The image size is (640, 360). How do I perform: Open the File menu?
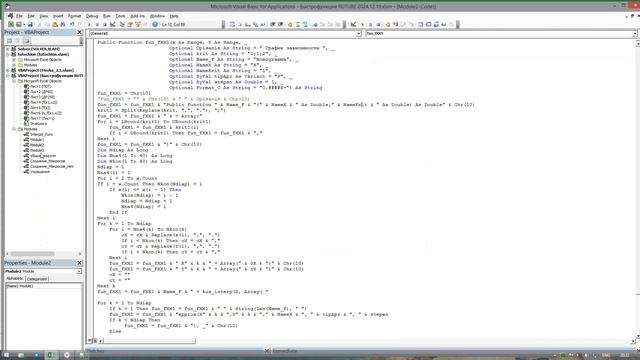pyautogui.click(x=19, y=16)
